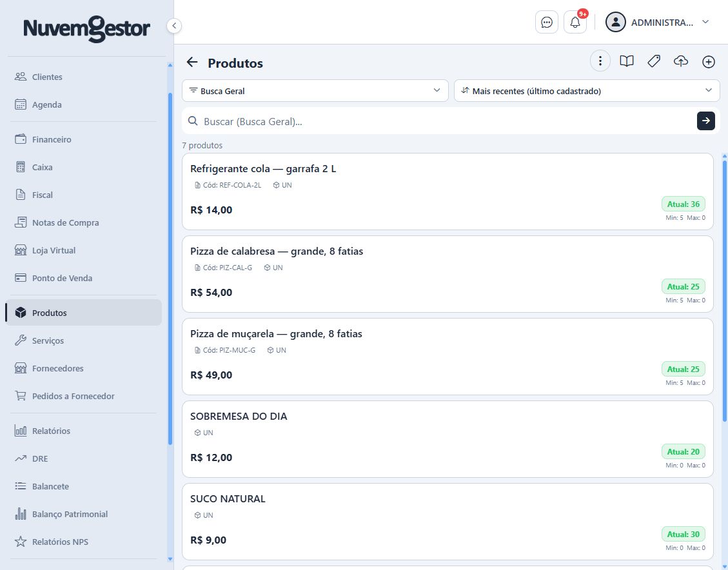
Task: Open Pedidos a Fornecedor
Action: [84, 396]
